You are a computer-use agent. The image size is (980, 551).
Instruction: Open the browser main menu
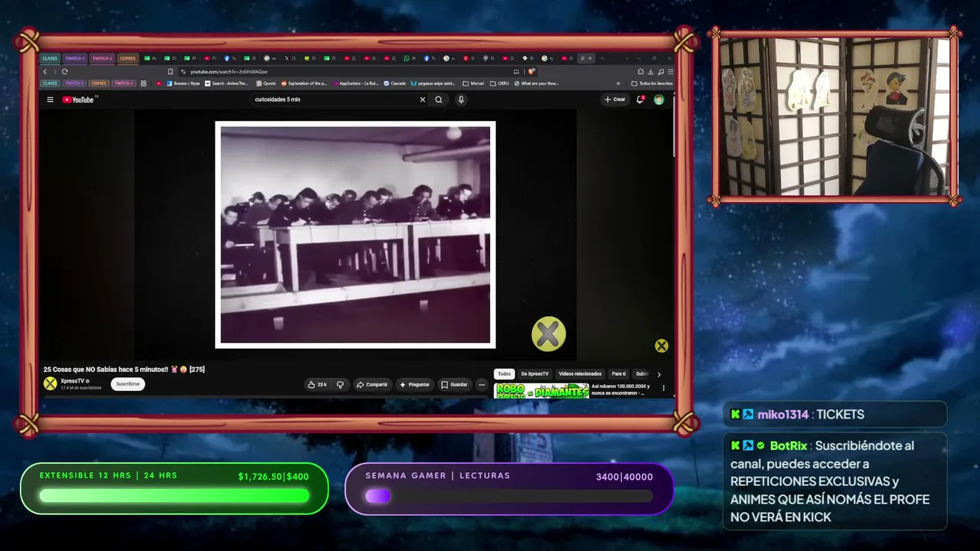coord(670,71)
